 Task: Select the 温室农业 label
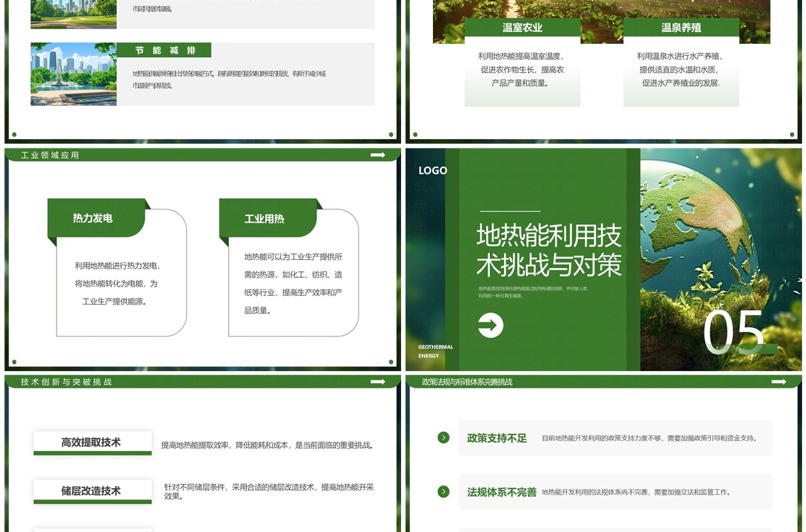[x=523, y=27]
